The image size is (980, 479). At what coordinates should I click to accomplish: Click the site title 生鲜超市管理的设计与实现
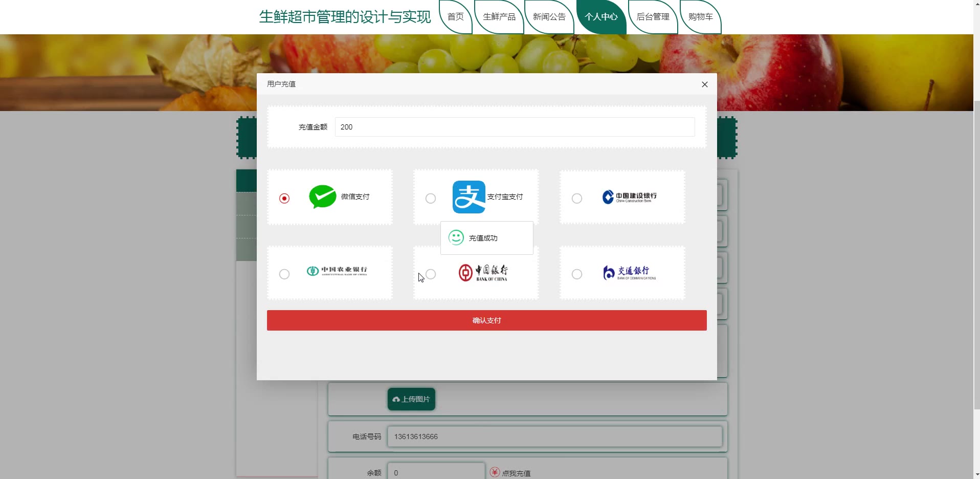[x=345, y=17]
